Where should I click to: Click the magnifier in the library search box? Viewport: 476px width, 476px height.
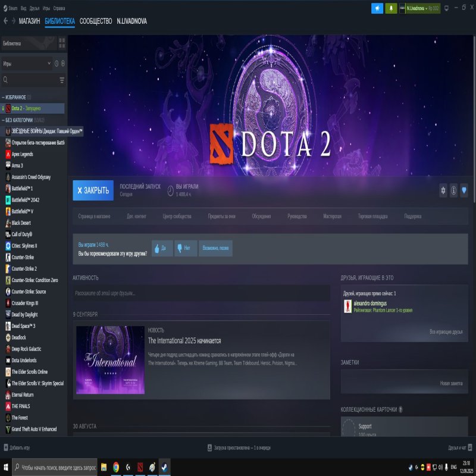tap(5, 79)
